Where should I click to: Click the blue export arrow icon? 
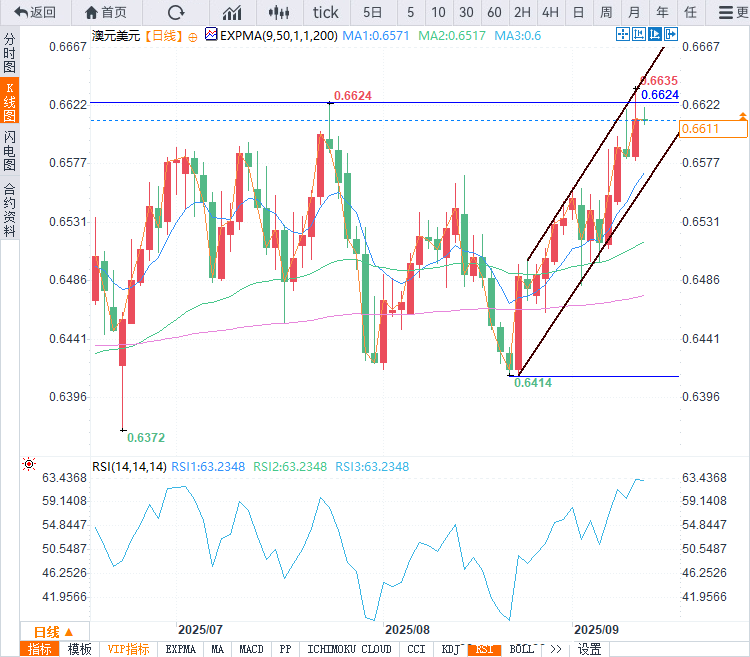tap(671, 34)
